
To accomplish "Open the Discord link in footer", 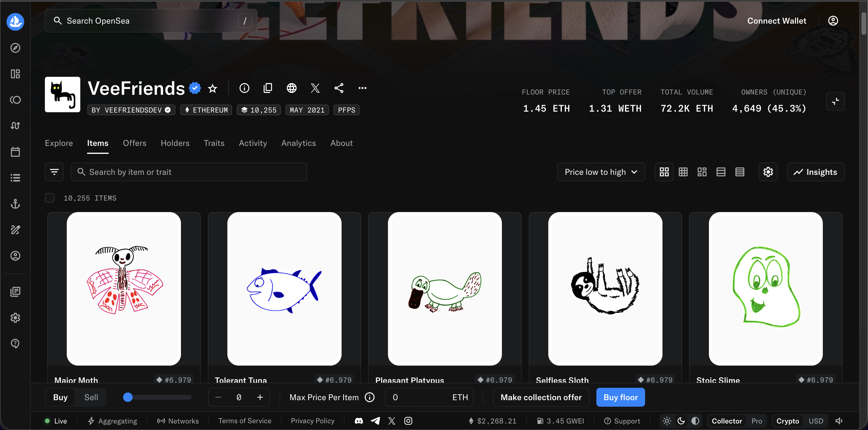I will click(x=358, y=421).
